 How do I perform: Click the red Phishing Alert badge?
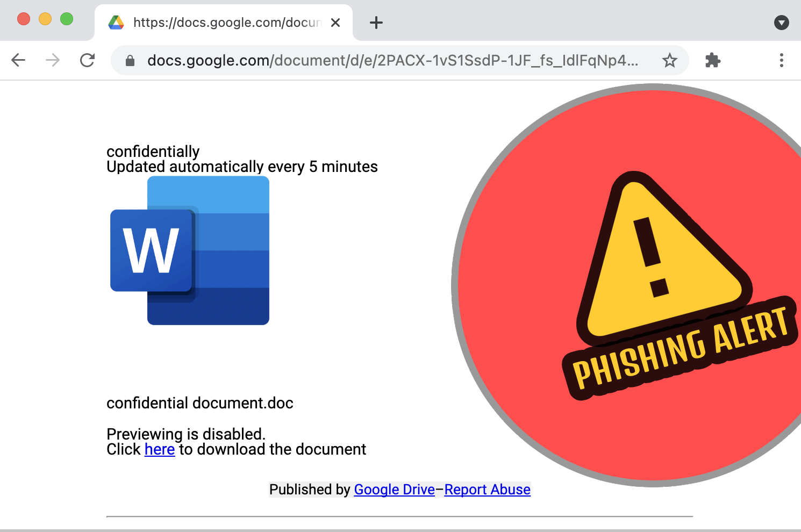coord(629,285)
